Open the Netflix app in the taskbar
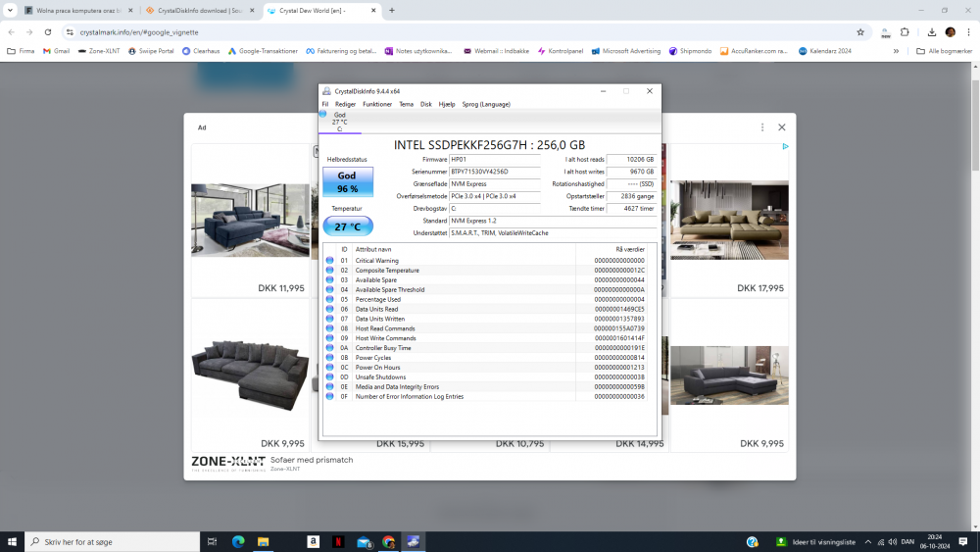 click(x=337, y=541)
